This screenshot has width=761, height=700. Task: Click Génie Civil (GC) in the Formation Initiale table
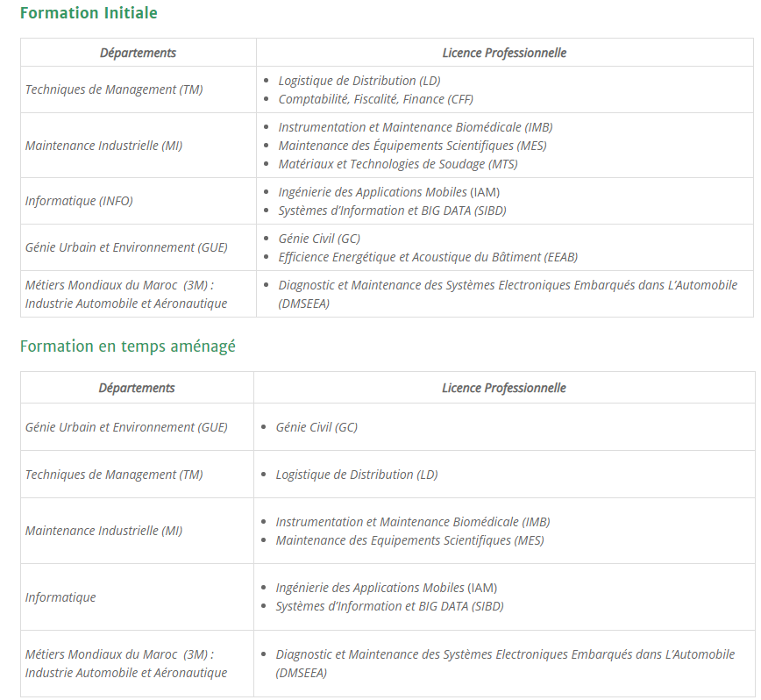pyautogui.click(x=319, y=239)
